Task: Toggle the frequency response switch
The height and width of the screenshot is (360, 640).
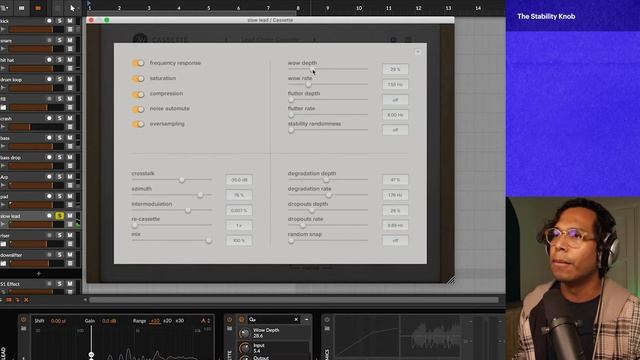Action: click(x=138, y=63)
